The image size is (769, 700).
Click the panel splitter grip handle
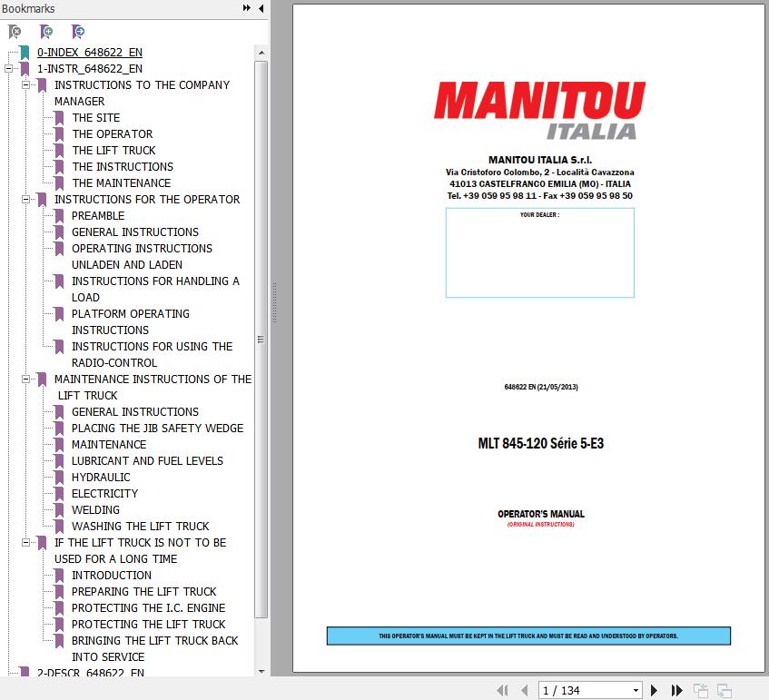[x=274, y=302]
